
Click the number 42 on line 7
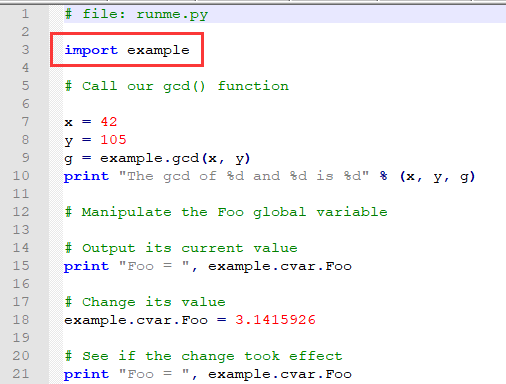(109, 122)
